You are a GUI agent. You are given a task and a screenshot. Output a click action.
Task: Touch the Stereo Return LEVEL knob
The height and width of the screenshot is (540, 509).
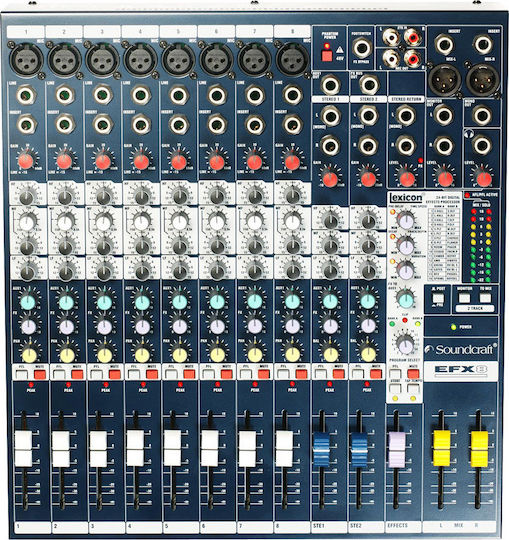point(407,179)
